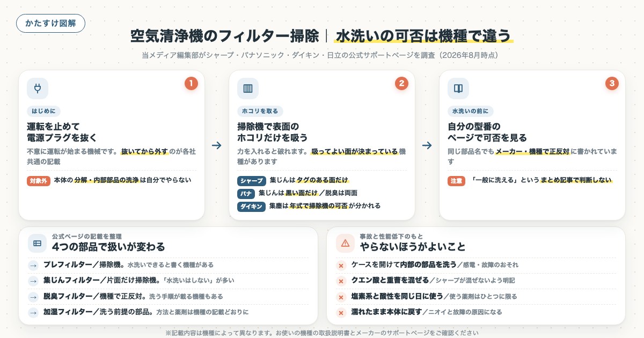
Task: Click the step 3 number badge
Action: pos(612,83)
